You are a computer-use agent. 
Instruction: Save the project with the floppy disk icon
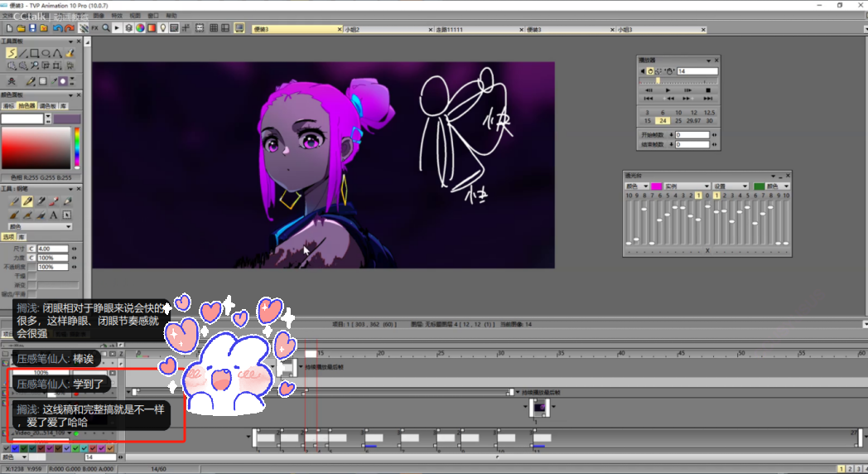[x=32, y=28]
